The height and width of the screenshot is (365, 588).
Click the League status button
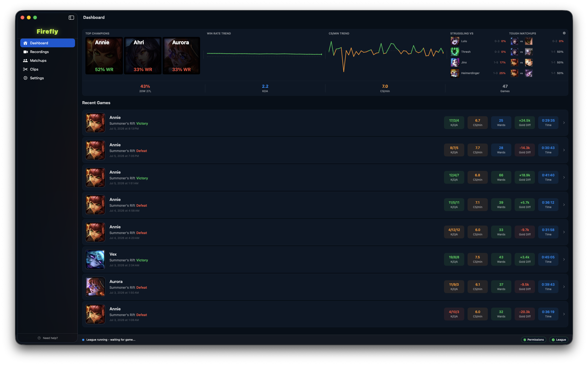pyautogui.click(x=559, y=340)
